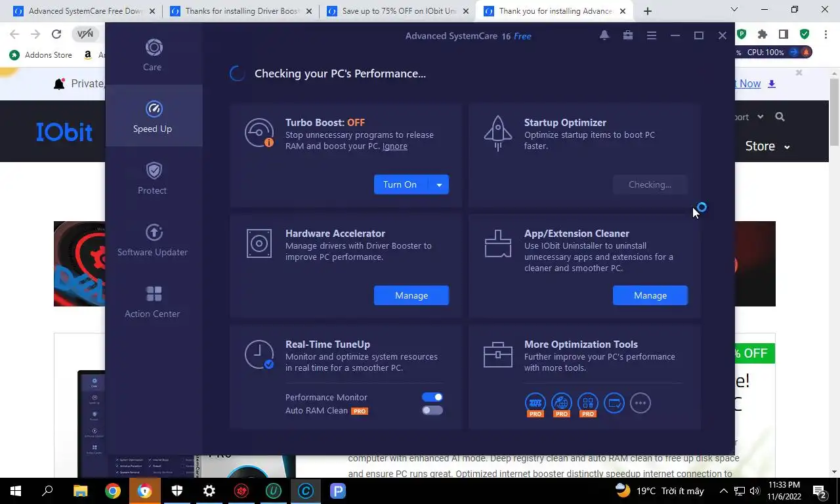Open the tab search chevron in browser
Viewport: 840px width, 504px height.
(734, 10)
